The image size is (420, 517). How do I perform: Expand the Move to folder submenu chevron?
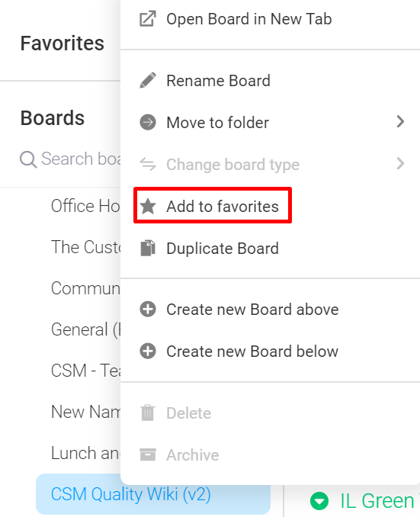click(400, 122)
